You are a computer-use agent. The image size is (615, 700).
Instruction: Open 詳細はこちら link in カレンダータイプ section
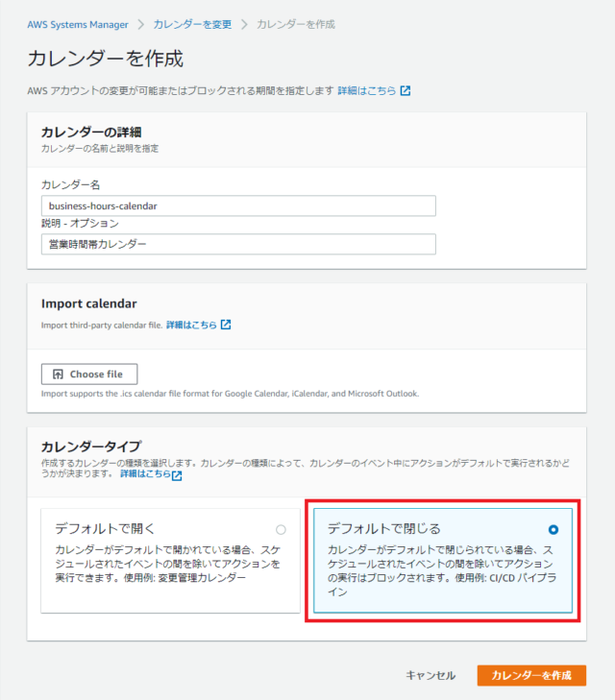pyautogui.click(x=145, y=473)
